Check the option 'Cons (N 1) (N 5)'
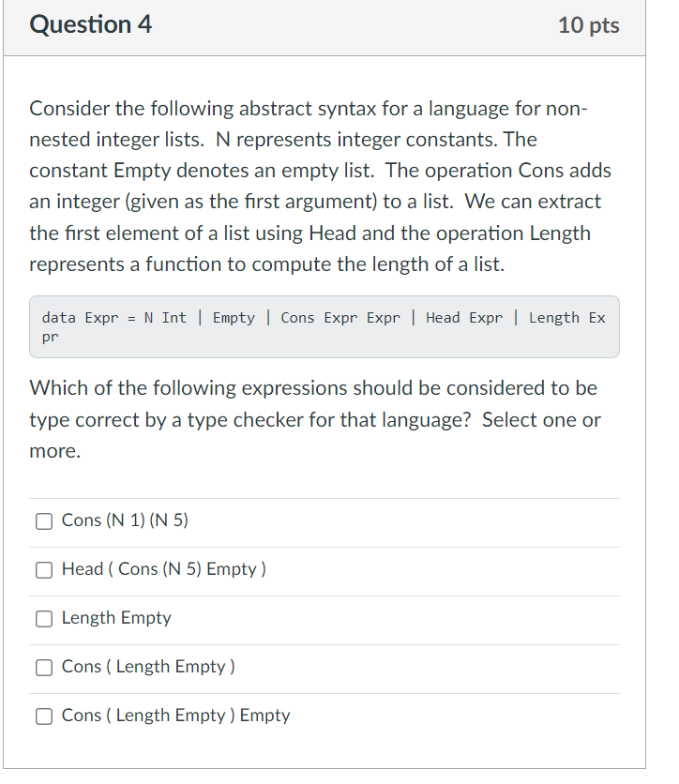 click(x=43, y=520)
